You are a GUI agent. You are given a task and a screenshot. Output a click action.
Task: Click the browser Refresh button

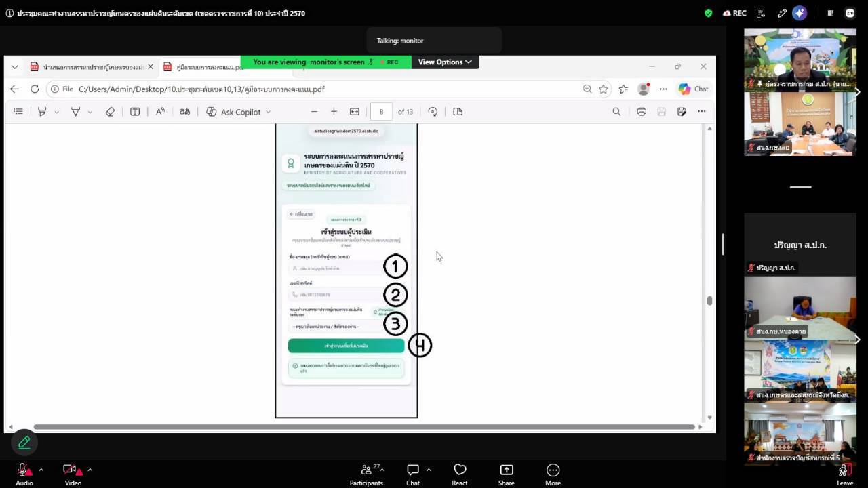click(x=35, y=89)
